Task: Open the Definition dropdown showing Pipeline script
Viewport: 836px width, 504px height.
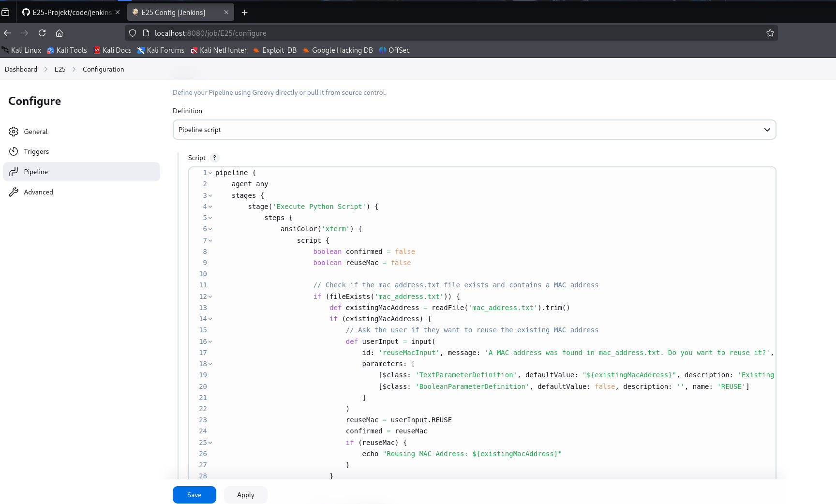Action: 474,130
